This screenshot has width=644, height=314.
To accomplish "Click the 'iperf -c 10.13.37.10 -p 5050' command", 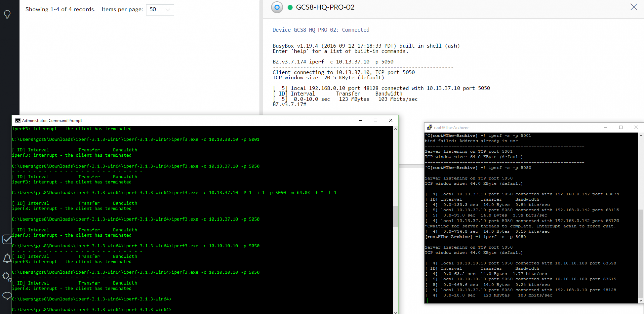I will pyautogui.click(x=351, y=62).
